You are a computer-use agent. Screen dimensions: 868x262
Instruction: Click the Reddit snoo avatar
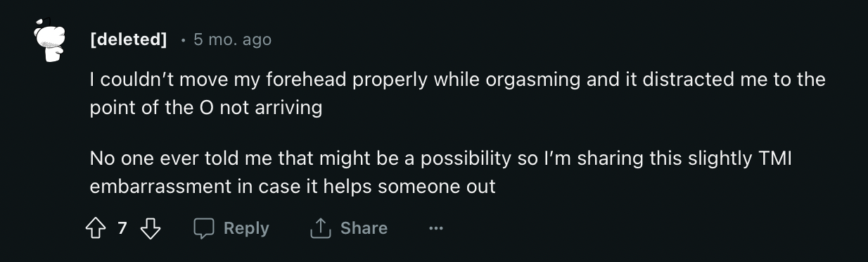point(50,40)
